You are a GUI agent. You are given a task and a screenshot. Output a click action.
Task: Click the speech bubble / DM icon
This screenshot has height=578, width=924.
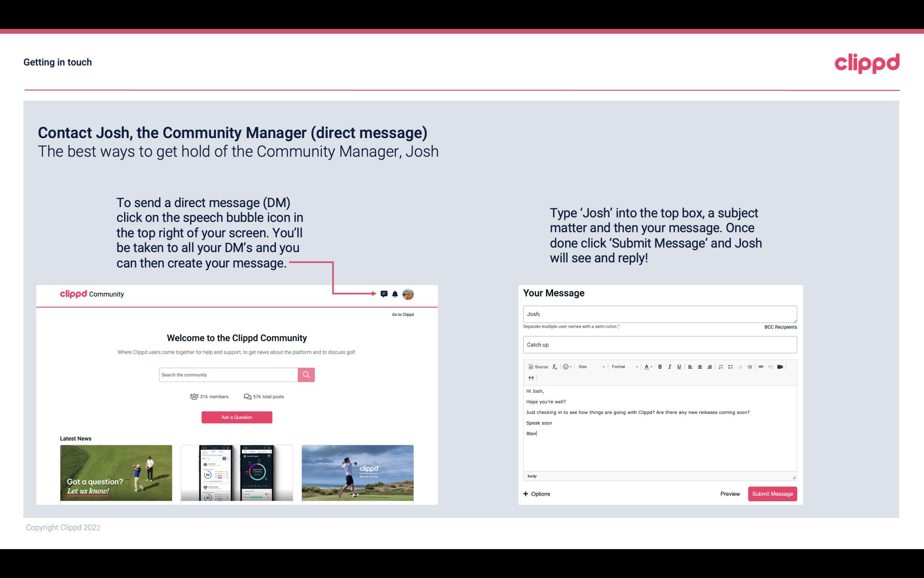tap(384, 294)
